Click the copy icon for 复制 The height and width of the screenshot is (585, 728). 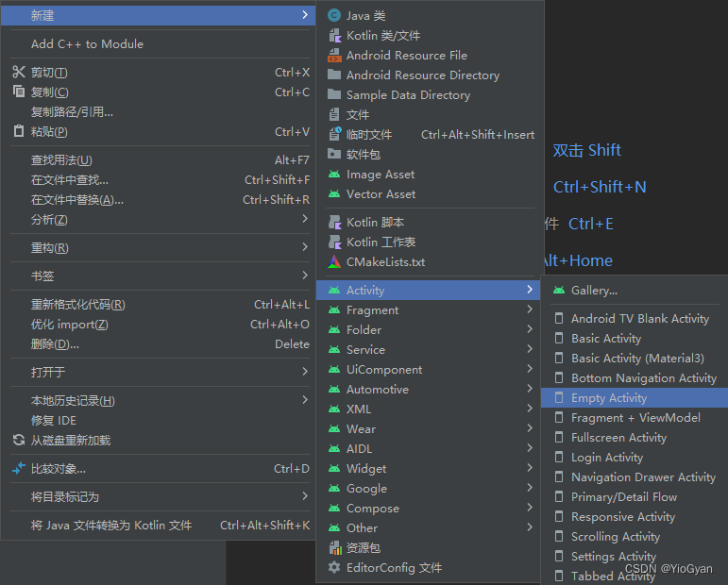point(19,92)
